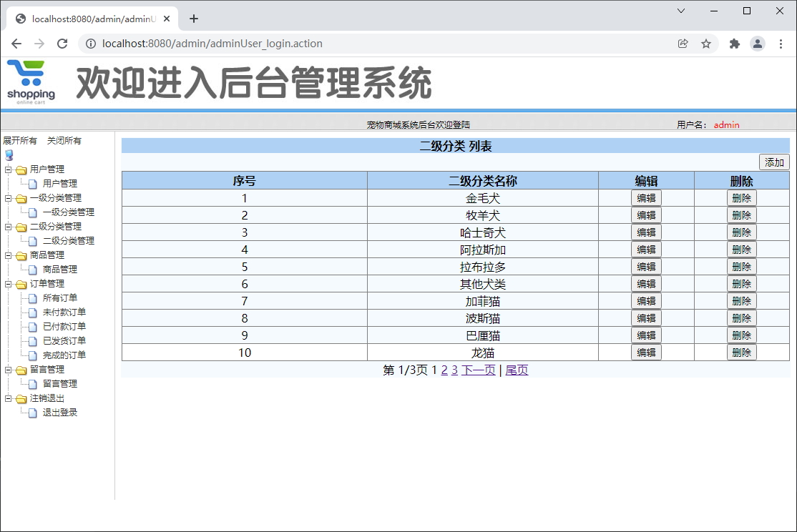The height and width of the screenshot is (532, 797).
Task: Click the browser forward arrow
Action: (x=39, y=44)
